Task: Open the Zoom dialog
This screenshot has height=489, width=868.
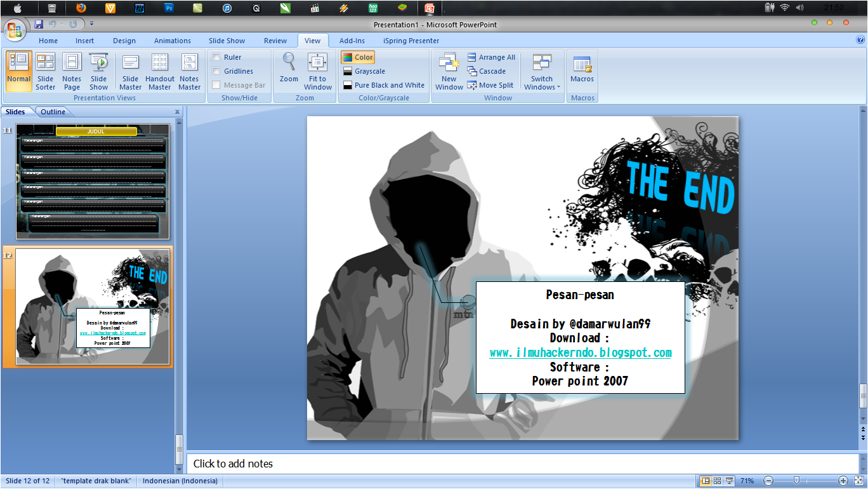Action: [x=289, y=68]
